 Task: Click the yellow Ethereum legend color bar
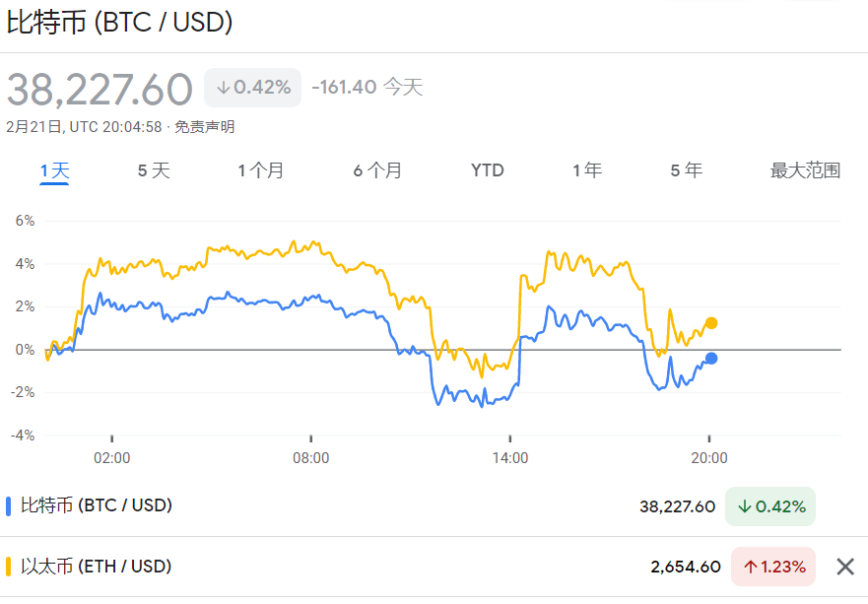coord(9,567)
